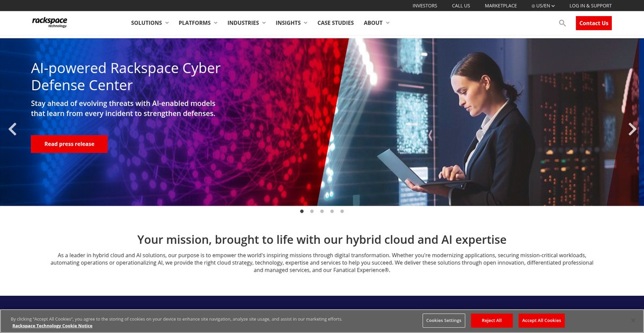The image size is (644, 333).
Task: Open Log In & Support
Action: pyautogui.click(x=590, y=6)
